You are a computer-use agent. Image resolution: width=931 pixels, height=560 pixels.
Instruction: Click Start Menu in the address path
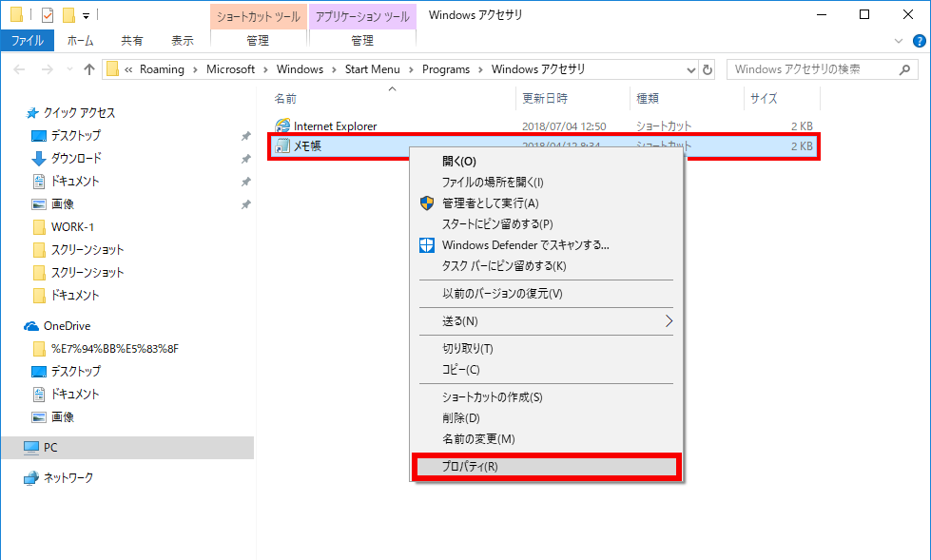tap(372, 69)
